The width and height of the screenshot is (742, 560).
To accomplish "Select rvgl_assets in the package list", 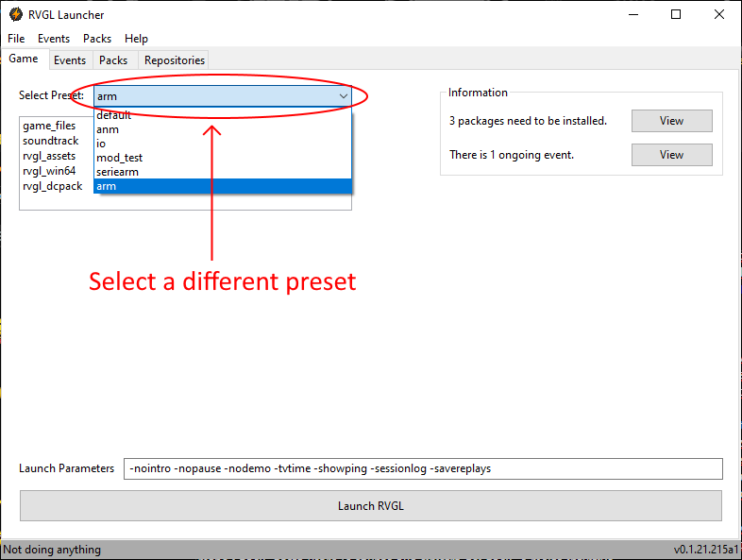I will pyautogui.click(x=49, y=156).
